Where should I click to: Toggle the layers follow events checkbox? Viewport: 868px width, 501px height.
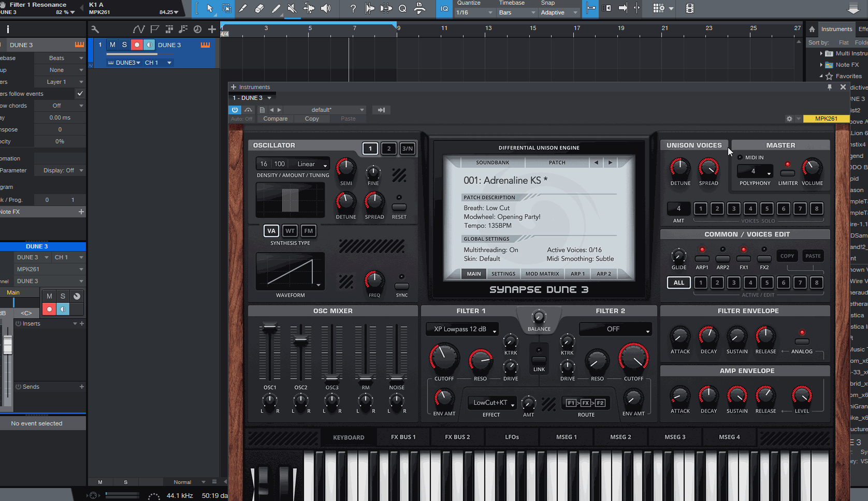(80, 94)
